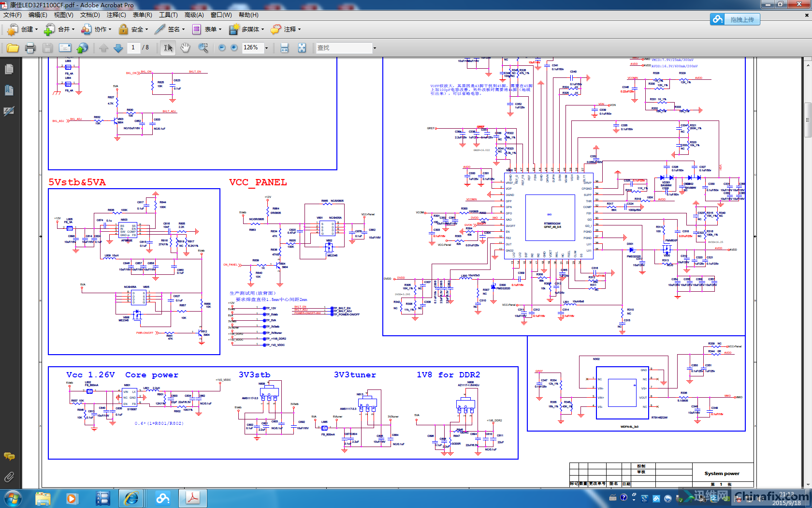
Task: Click the 拖拽上传 cloud upload button
Action: [735, 19]
